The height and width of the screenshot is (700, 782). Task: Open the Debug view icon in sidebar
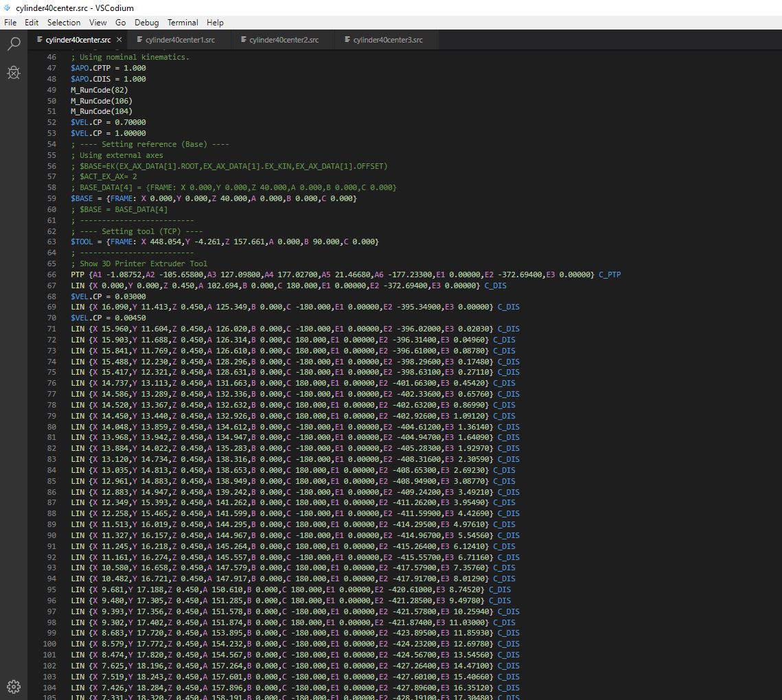14,72
